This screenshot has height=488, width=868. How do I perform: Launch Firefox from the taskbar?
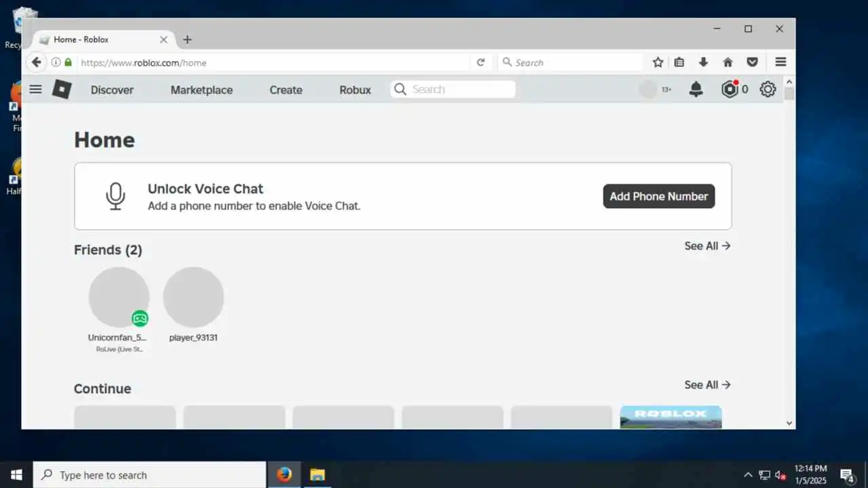click(284, 474)
